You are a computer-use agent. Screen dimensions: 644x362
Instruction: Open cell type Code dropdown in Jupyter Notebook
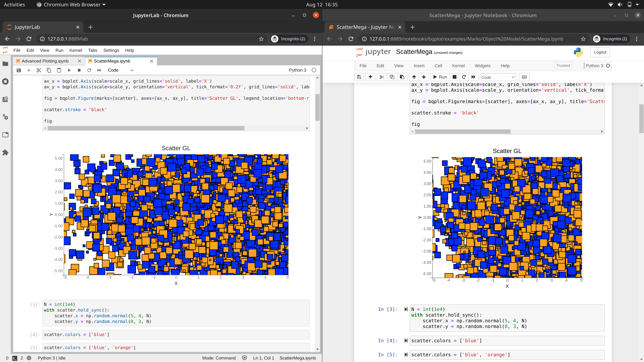[x=498, y=77]
